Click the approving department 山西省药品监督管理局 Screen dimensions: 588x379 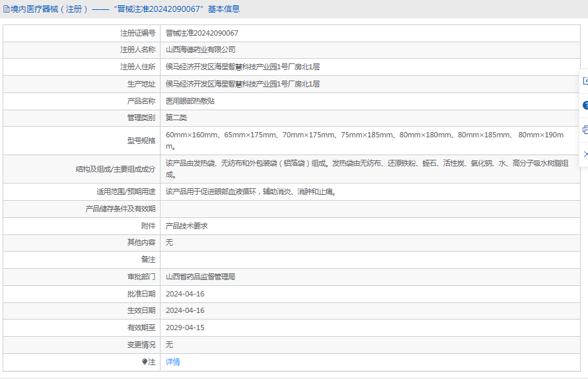pyautogui.click(x=200, y=277)
